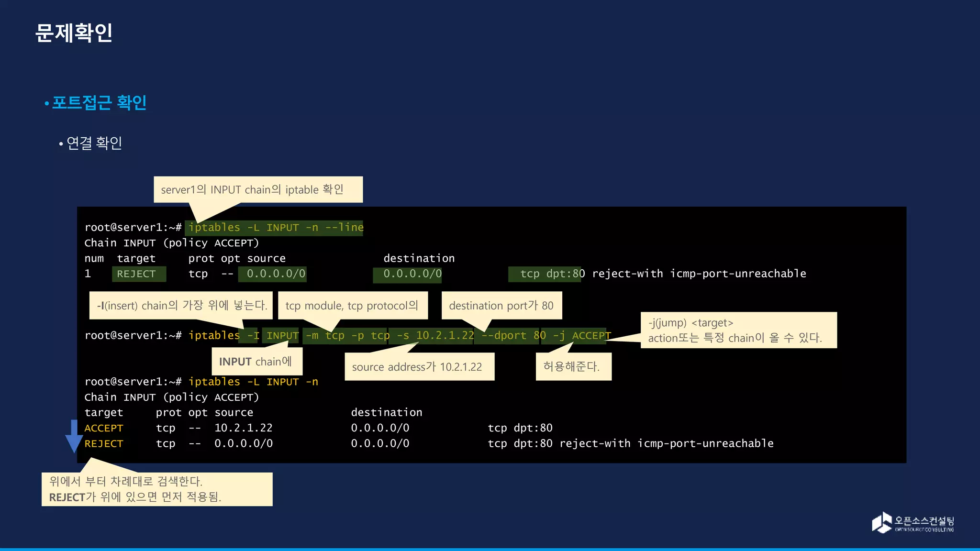This screenshot has width=980, height=551.
Task: Click the yellow ACCEPT rule entry
Action: click(x=104, y=428)
